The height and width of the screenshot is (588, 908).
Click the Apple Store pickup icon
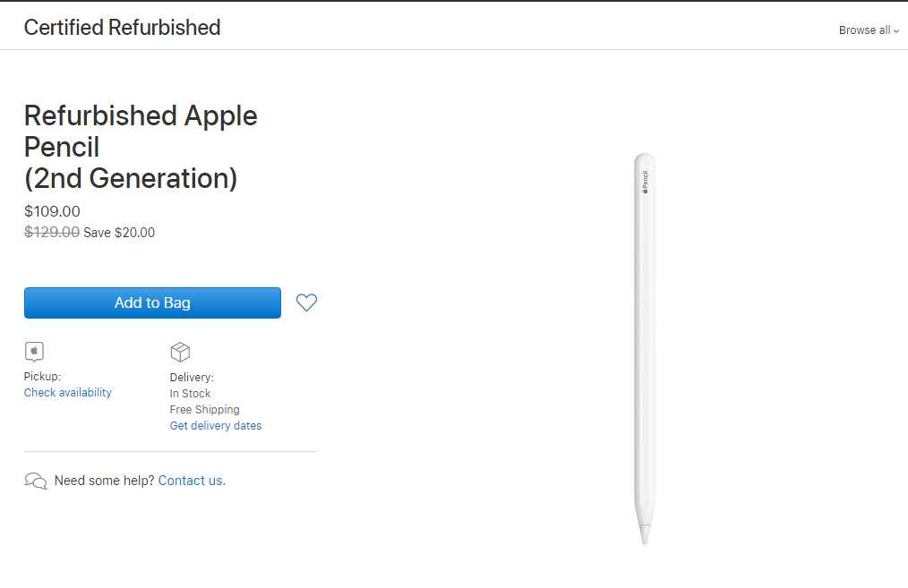click(34, 352)
